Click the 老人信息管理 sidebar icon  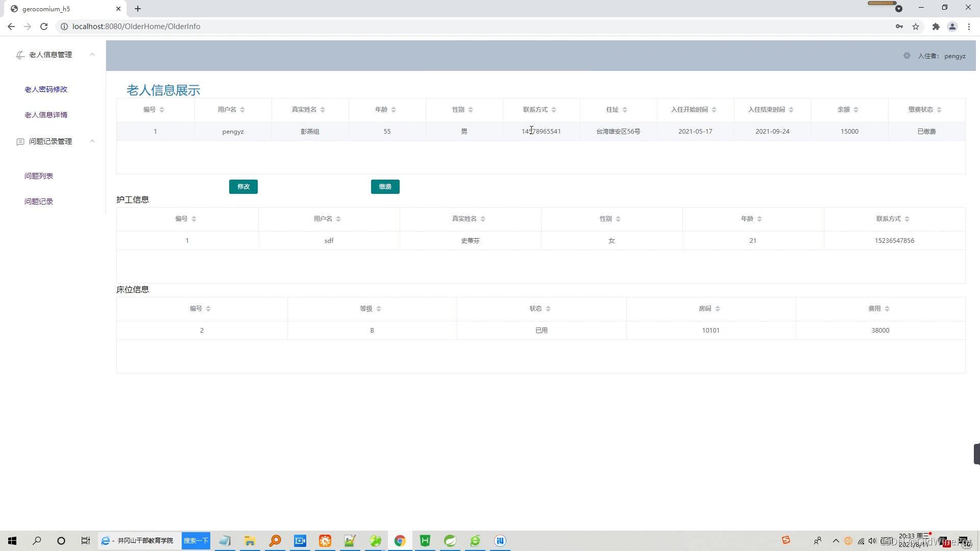coord(20,55)
